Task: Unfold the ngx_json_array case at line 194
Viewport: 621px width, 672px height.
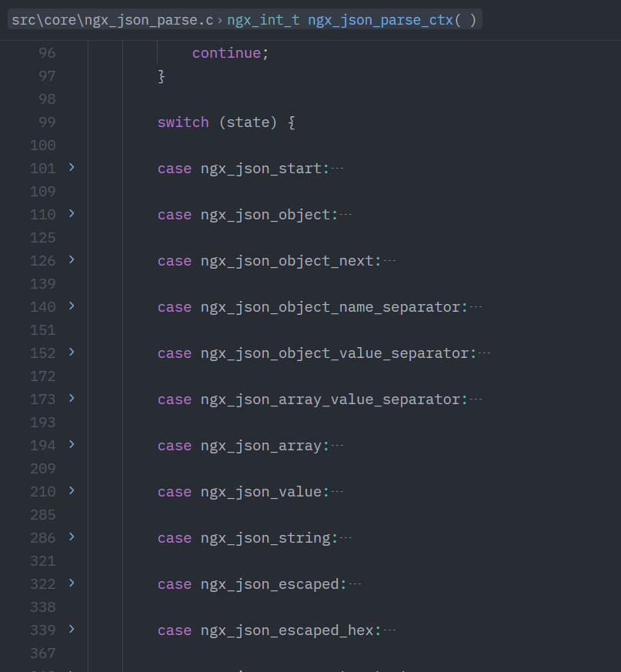Action: 72,445
